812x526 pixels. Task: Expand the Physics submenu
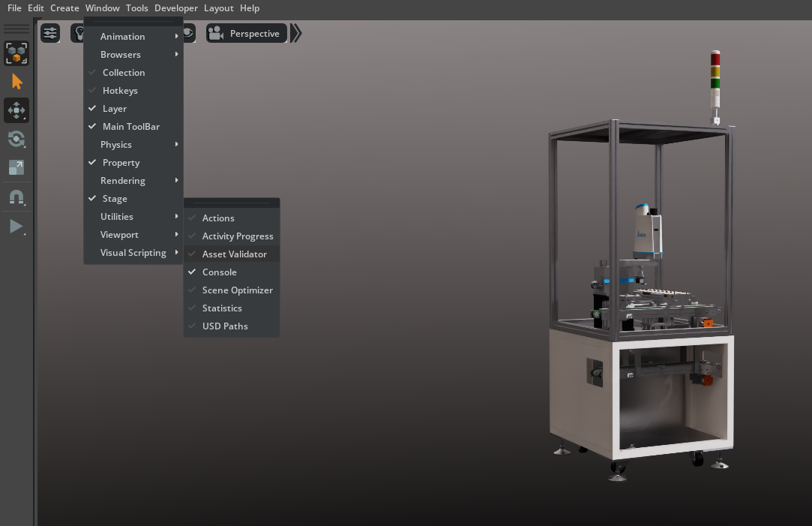[x=116, y=145]
